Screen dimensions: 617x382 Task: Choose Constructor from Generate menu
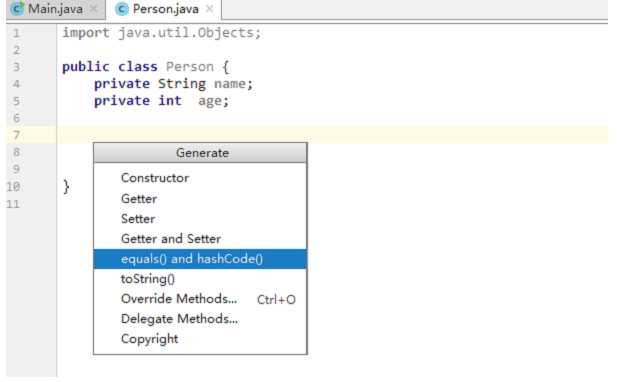pos(200,178)
